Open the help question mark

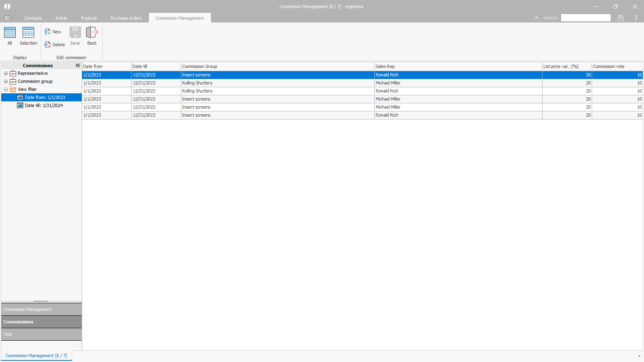636,18
